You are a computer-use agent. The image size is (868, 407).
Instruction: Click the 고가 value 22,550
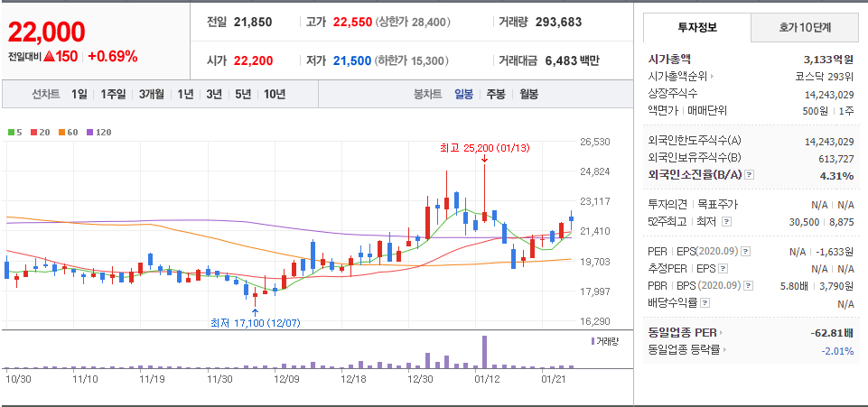click(x=352, y=23)
